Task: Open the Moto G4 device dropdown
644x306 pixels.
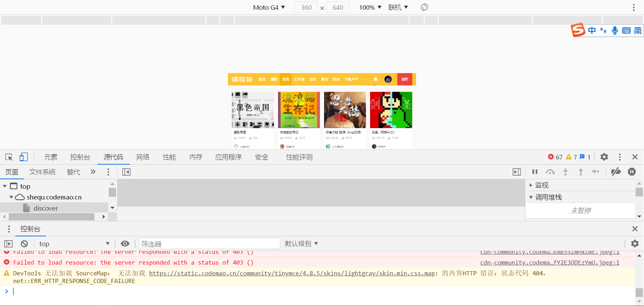Action: pyautogui.click(x=269, y=7)
